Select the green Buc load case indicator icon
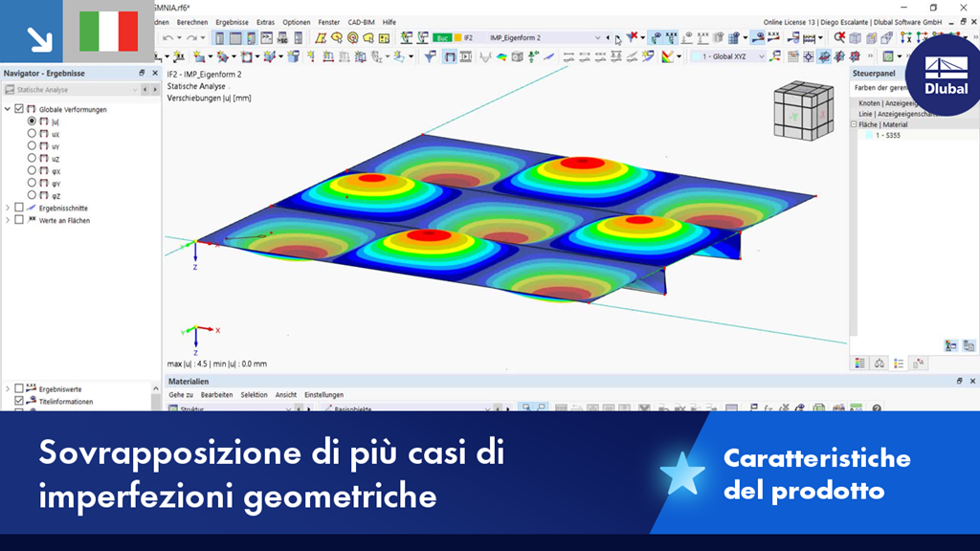Screen dimensions: 980x551 pyautogui.click(x=441, y=37)
